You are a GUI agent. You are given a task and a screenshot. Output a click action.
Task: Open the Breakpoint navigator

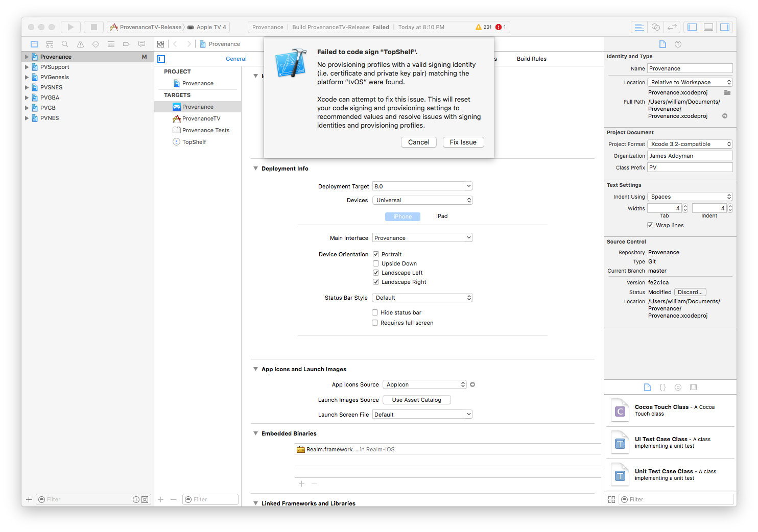pos(126,44)
